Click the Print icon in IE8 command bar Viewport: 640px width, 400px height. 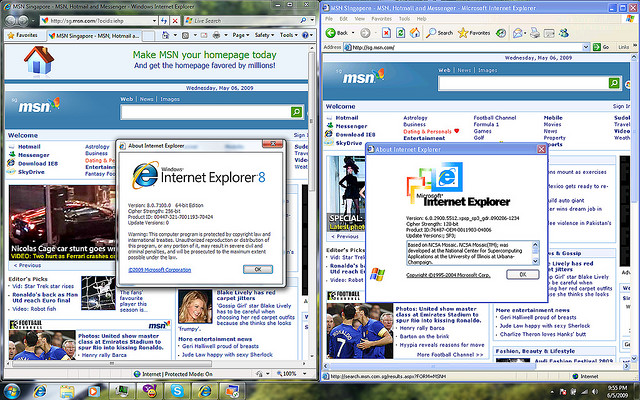(x=216, y=36)
